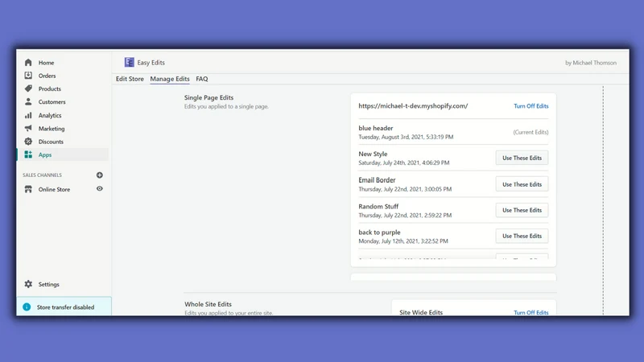644x362 pixels.
Task: Go to Marketing section
Action: (x=52, y=129)
